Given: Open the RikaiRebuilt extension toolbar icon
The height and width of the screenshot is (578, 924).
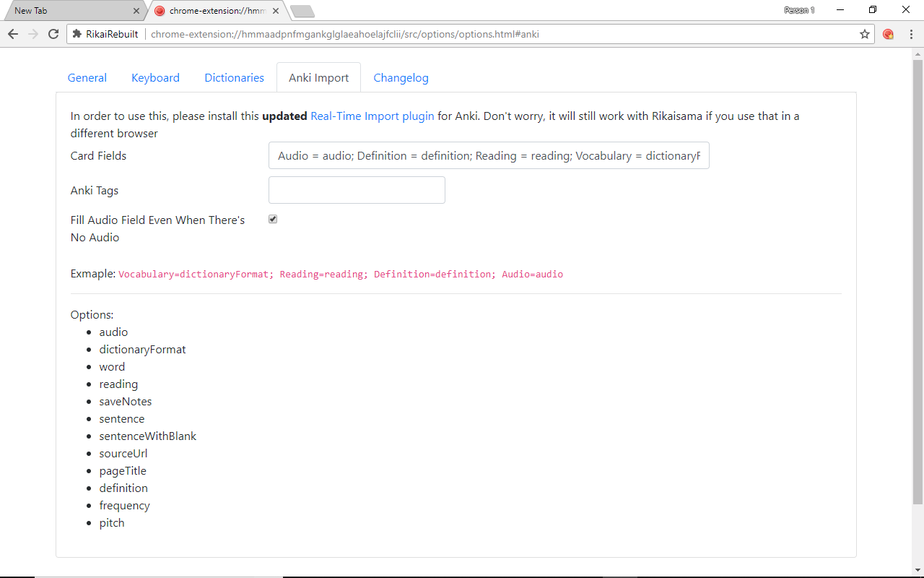Looking at the screenshot, I should [889, 34].
